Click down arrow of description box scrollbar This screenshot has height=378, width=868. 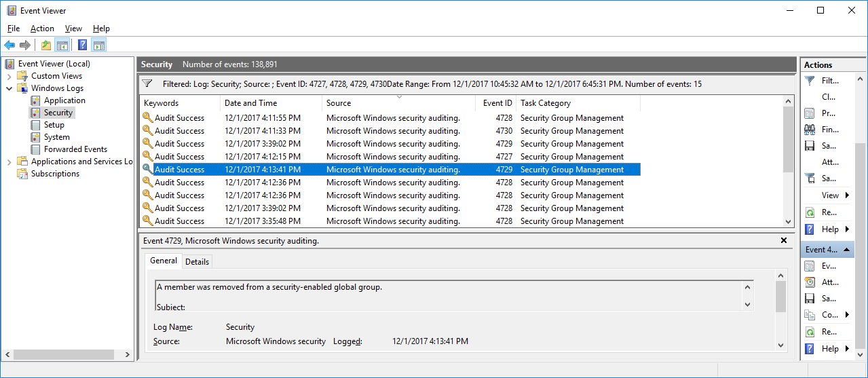[748, 305]
